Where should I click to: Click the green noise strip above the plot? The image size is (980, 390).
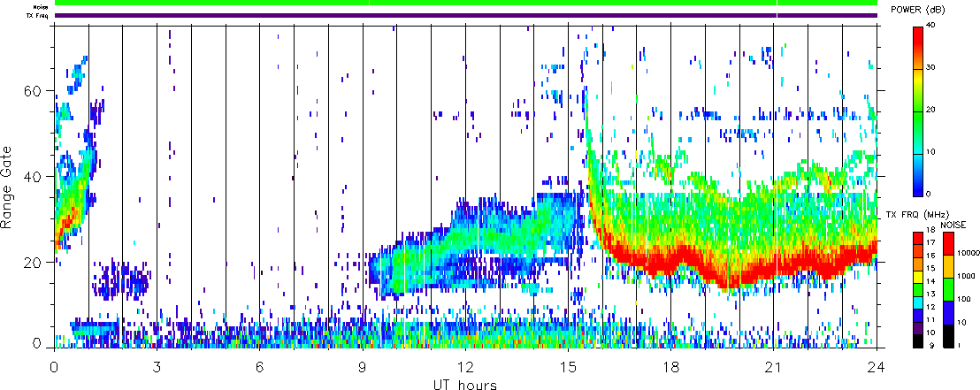point(466,4)
